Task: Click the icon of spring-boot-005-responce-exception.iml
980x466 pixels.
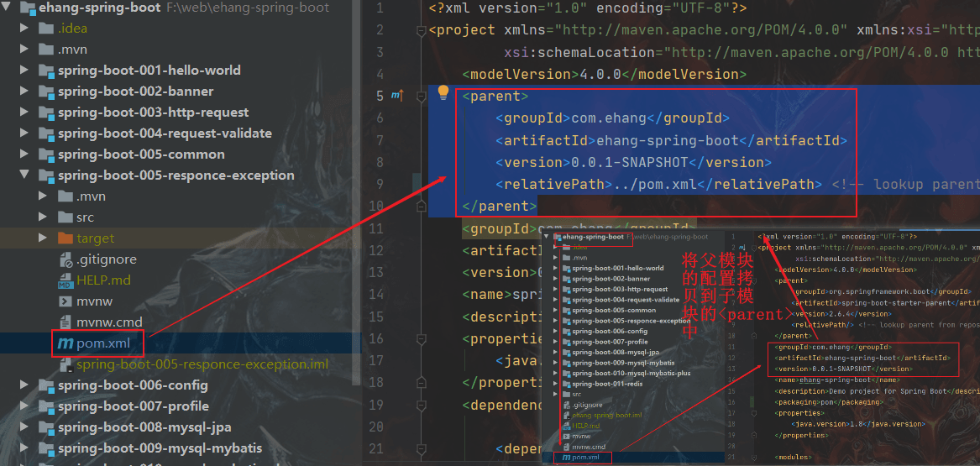Action: coord(64,364)
